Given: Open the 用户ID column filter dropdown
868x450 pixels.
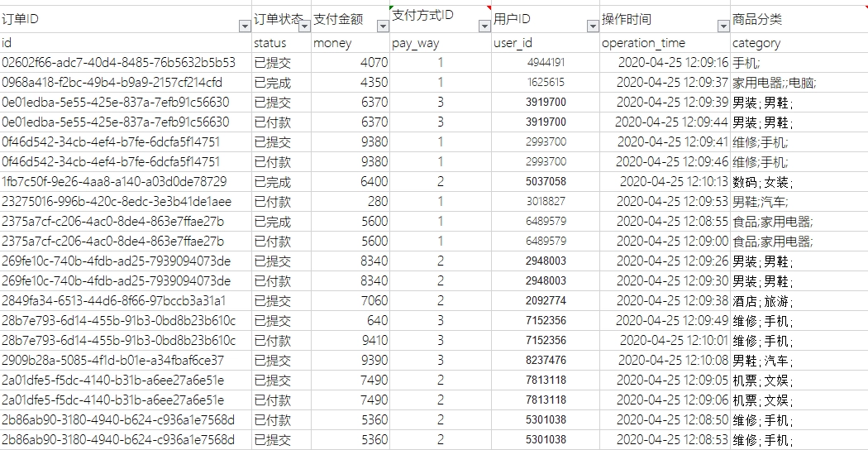Looking at the screenshot, I should coord(594,26).
